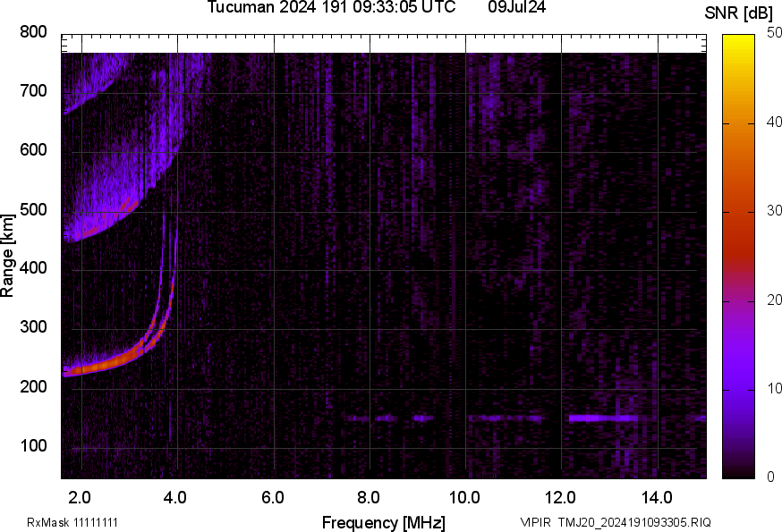Click colorbar tick value 0
This screenshot has height=532, width=782.
771,477
